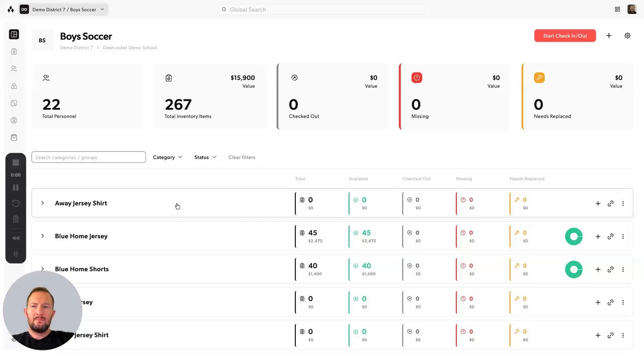Open the personnel icon in sidebar

click(14, 68)
